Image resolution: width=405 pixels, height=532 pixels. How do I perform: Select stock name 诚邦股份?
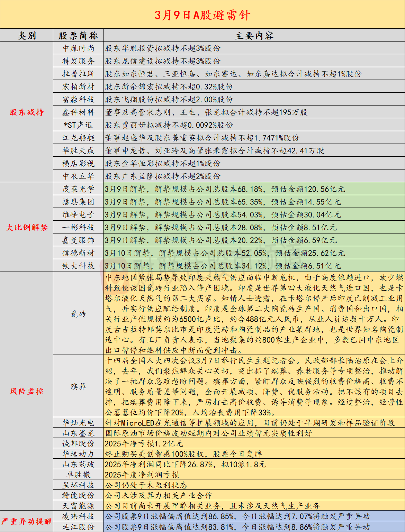(x=78, y=443)
